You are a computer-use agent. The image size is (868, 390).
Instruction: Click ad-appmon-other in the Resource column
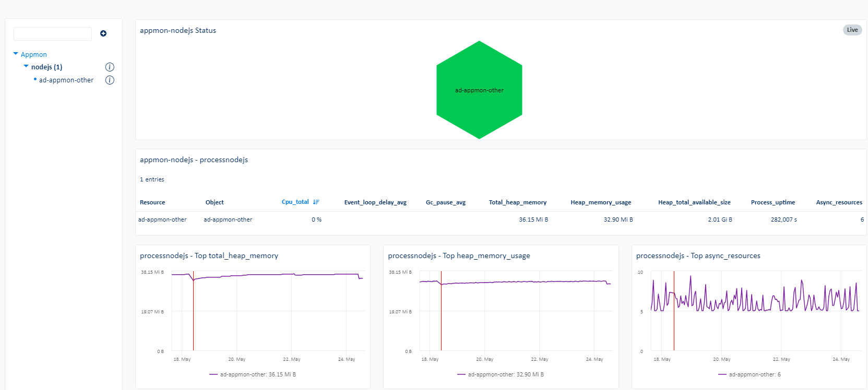click(162, 220)
